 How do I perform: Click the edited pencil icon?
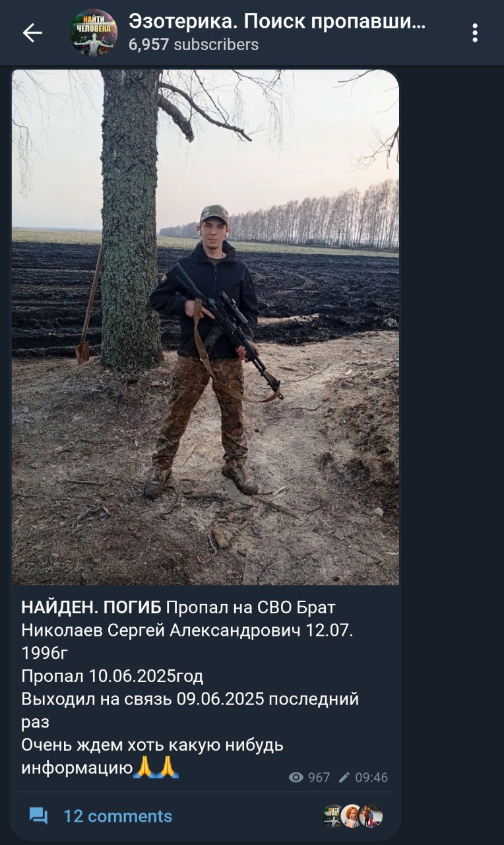point(344,778)
